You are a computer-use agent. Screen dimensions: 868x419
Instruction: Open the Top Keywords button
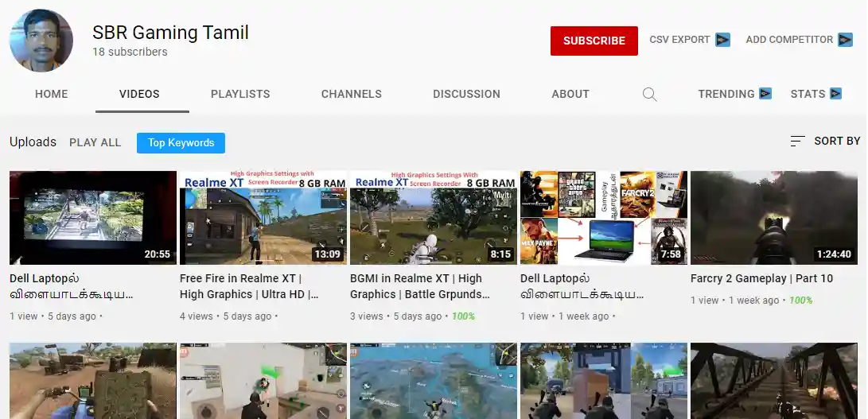tap(181, 143)
